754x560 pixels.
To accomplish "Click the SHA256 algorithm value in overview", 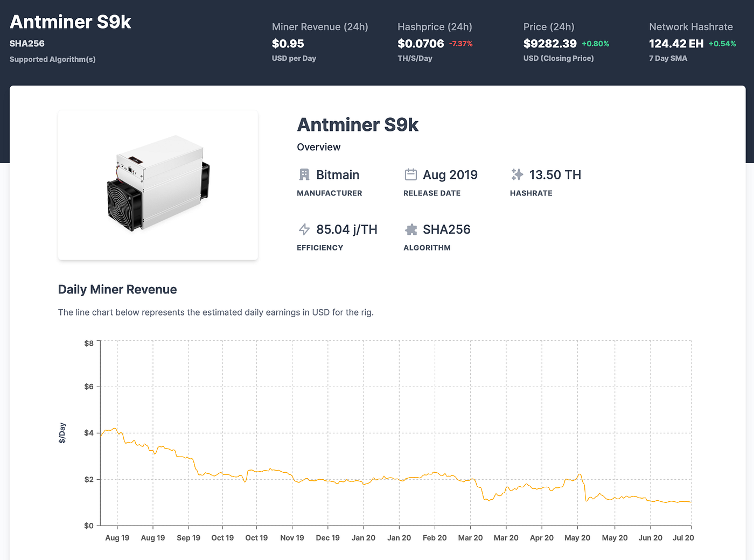I will (446, 229).
